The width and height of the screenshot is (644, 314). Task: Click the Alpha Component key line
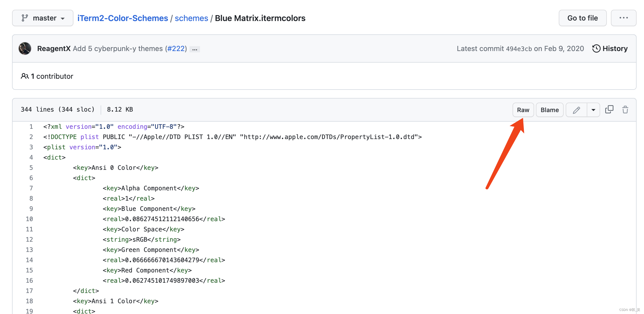coord(151,188)
